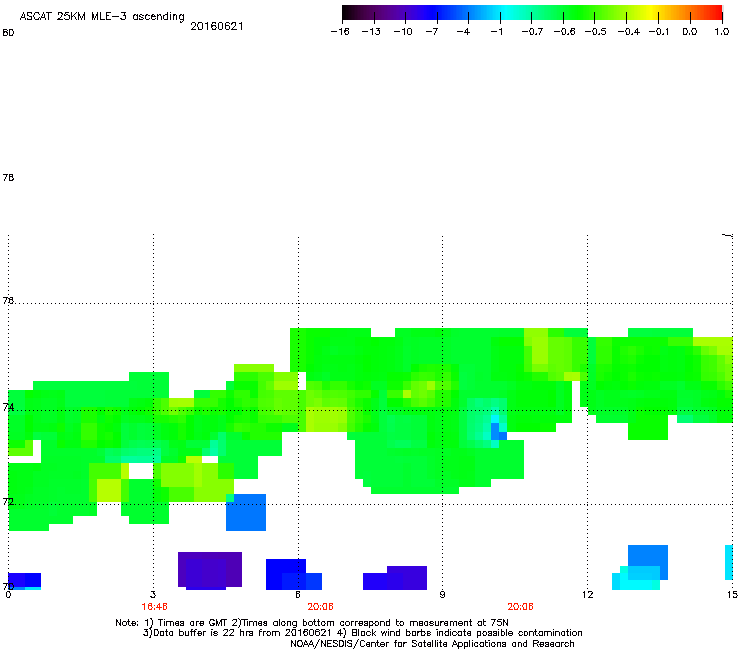Image resolution: width=740 pixels, height=650 pixels.
Task: Click the black-purple start of the color bar
Action: (352, 13)
